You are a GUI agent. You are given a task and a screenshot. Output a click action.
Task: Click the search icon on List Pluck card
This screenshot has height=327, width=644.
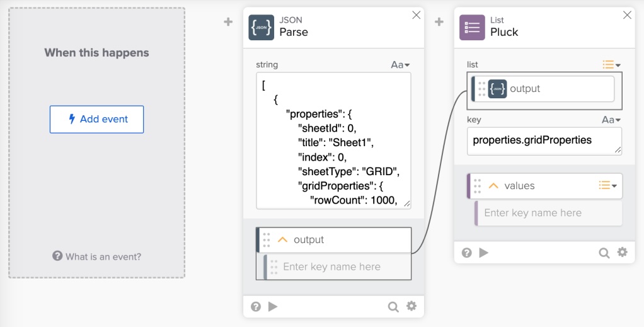(x=604, y=253)
